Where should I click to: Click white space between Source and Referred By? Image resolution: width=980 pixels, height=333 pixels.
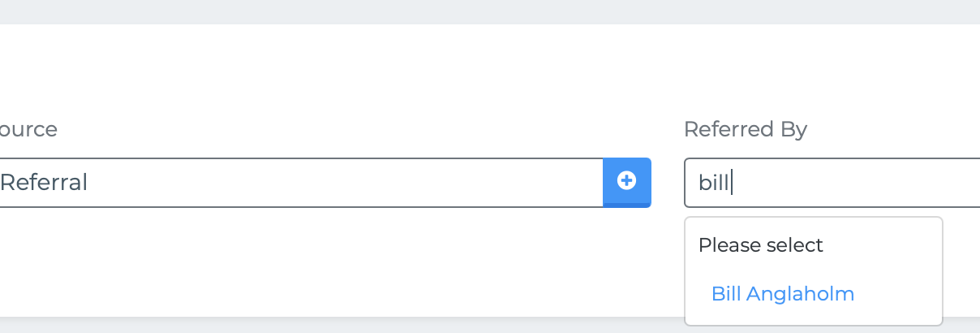click(668, 182)
